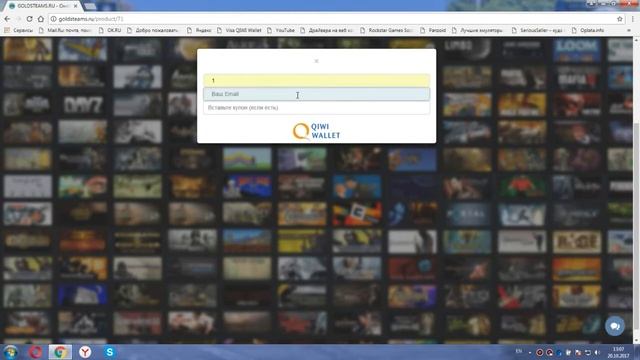This screenshot has height=360, width=640.
Task: Open the Chrome menu button
Action: (633, 19)
